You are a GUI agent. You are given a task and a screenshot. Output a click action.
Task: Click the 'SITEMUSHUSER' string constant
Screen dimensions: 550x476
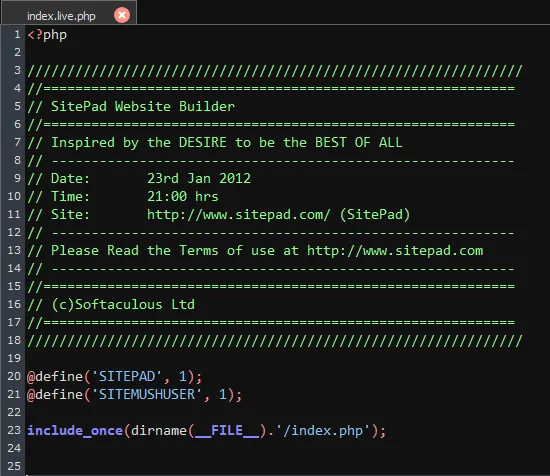pyautogui.click(x=147, y=394)
